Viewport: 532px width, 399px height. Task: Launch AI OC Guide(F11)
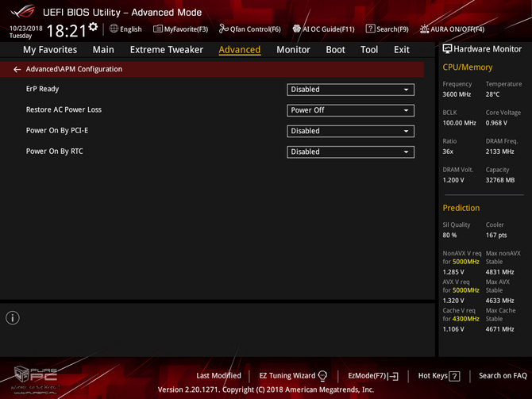click(324, 29)
